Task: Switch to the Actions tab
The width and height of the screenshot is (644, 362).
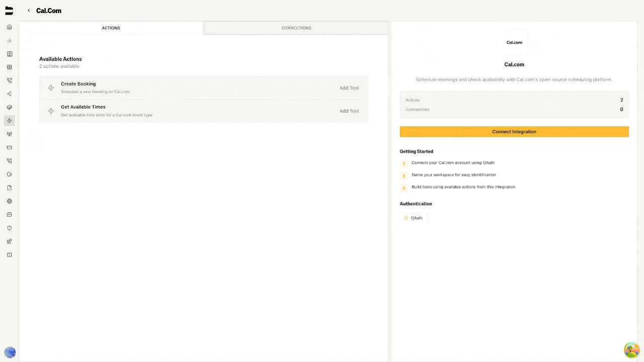Action: click(111, 28)
